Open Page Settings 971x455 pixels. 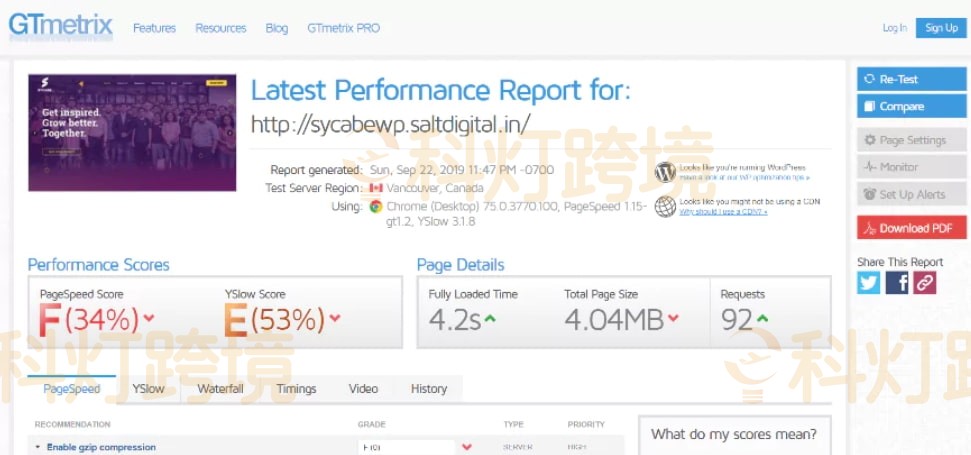912,140
